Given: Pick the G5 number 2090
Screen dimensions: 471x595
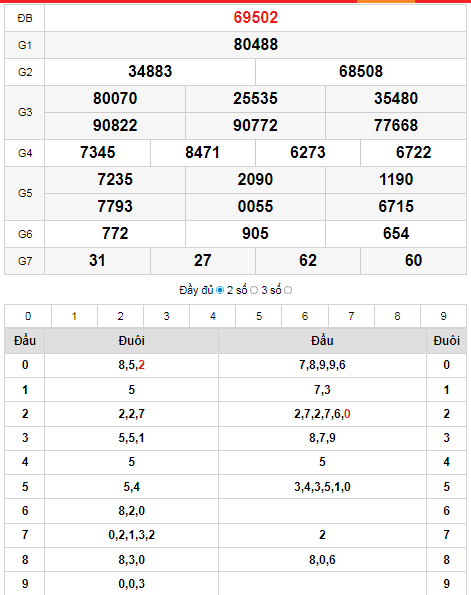Looking at the screenshot, I should pyautogui.click(x=255, y=179).
